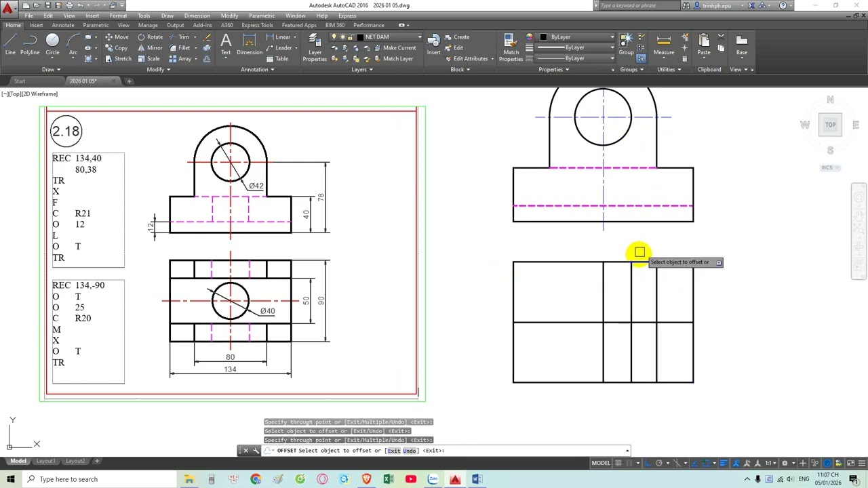Expand the Annotation panel
The width and height of the screenshot is (868, 488).
pos(258,69)
